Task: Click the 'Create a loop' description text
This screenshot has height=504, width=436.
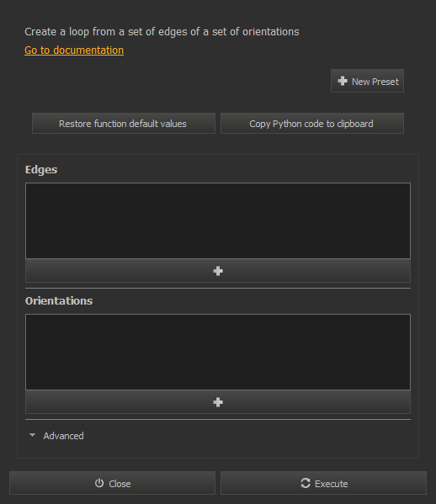Action: (162, 32)
